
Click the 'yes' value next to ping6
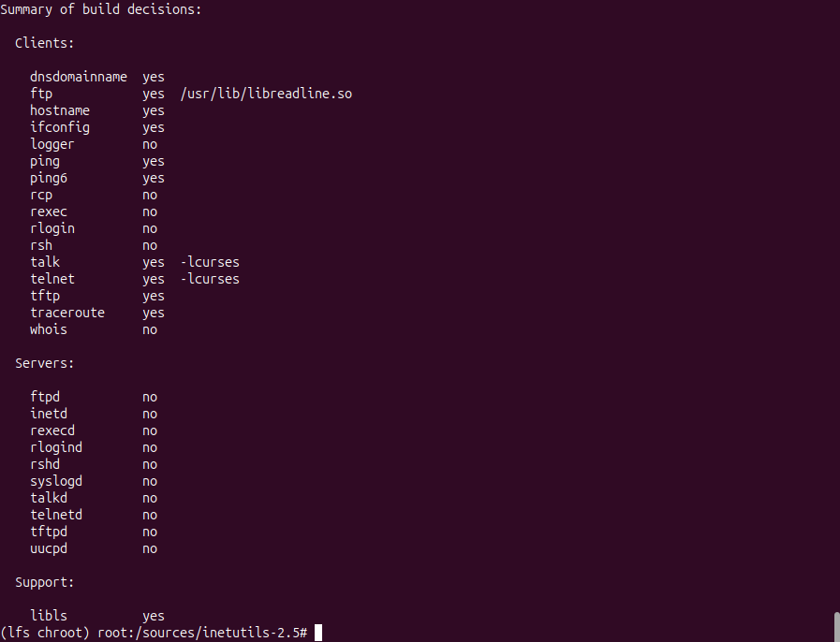[x=154, y=178]
